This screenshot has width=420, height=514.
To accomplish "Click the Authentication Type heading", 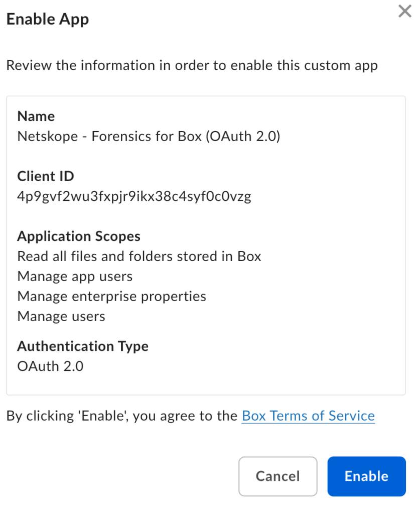I will coord(83,346).
